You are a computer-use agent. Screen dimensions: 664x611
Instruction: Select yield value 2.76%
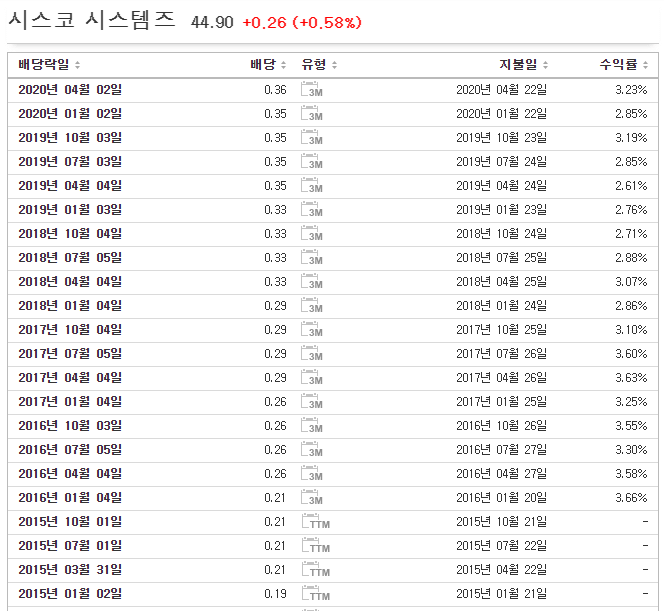pos(631,210)
